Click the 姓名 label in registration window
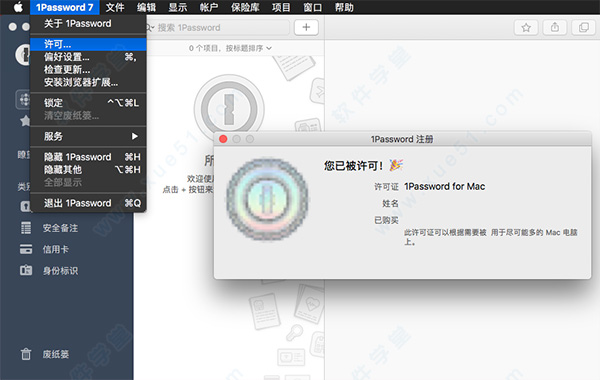Viewport: 600px width, 380px height. (x=390, y=203)
